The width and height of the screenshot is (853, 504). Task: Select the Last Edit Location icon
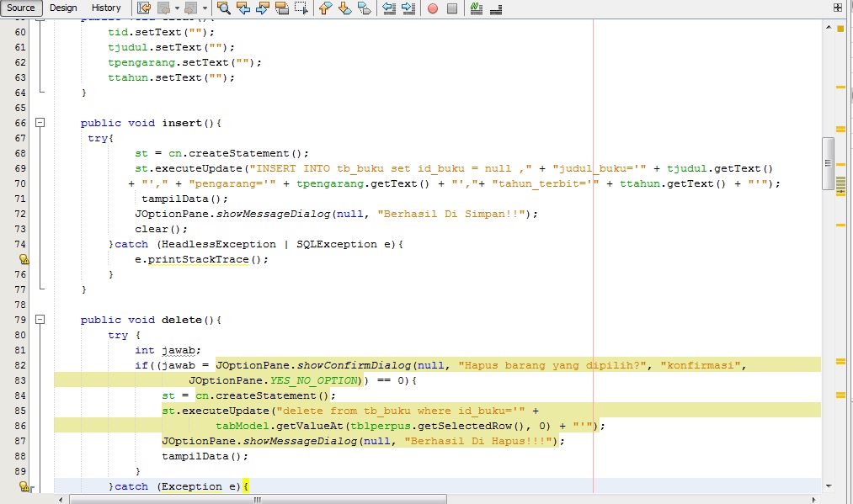point(144,8)
